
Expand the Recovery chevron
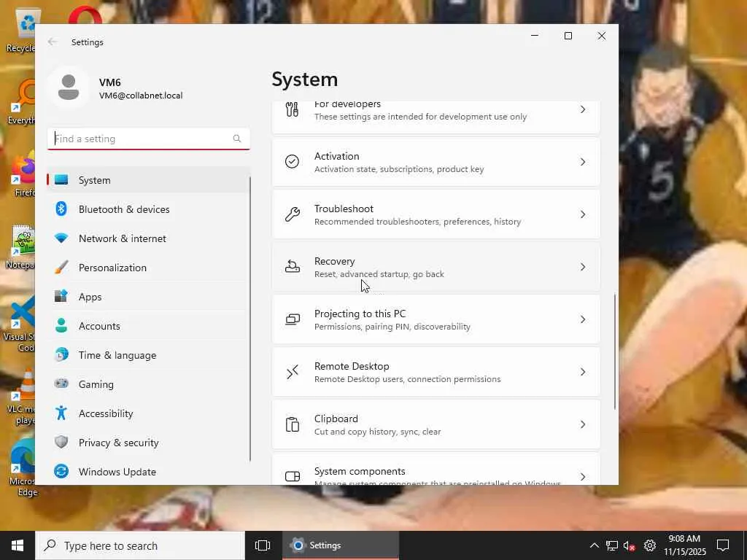(x=583, y=267)
